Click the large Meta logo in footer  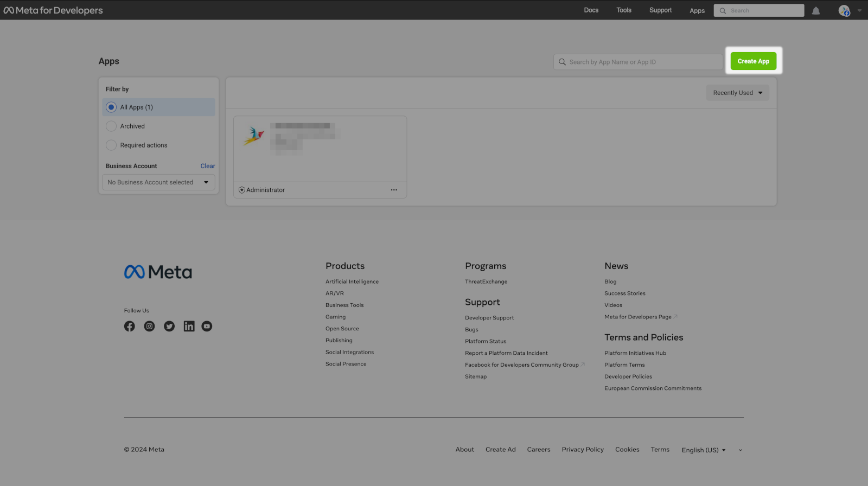coord(158,272)
